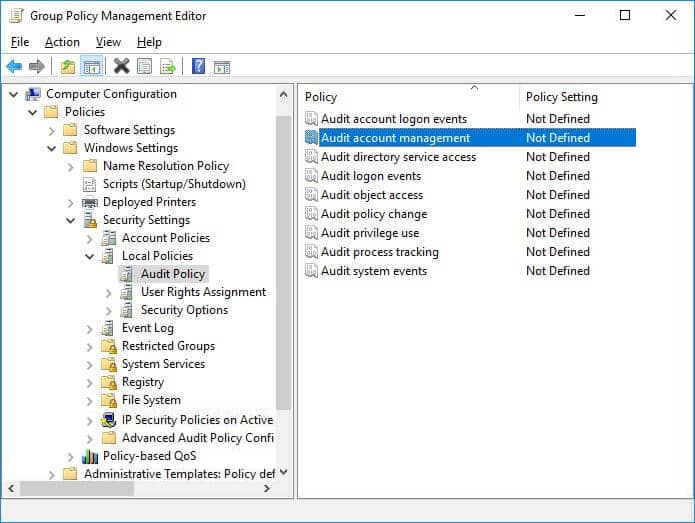
Task: Click the Delete X toolbar icon
Action: coord(121,66)
